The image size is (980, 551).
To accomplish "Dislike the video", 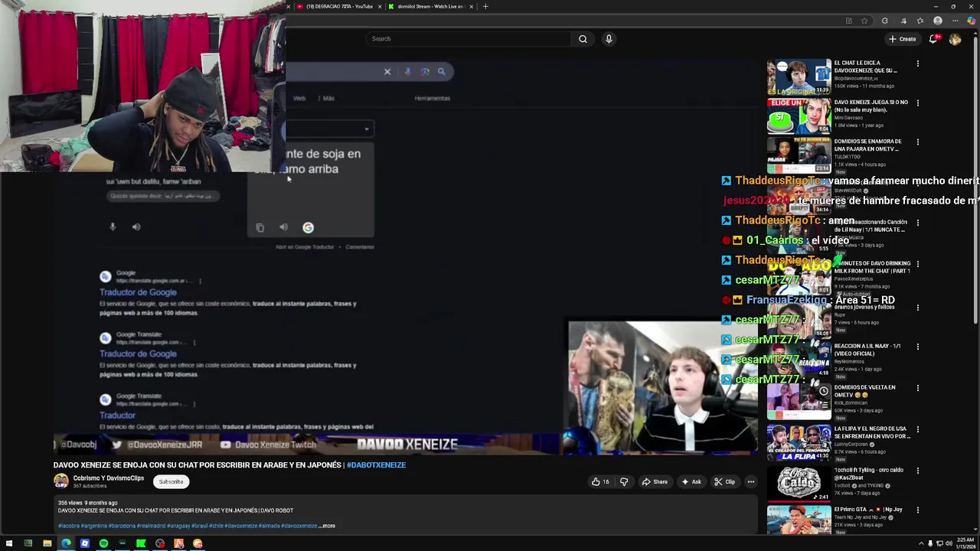I will [624, 481].
